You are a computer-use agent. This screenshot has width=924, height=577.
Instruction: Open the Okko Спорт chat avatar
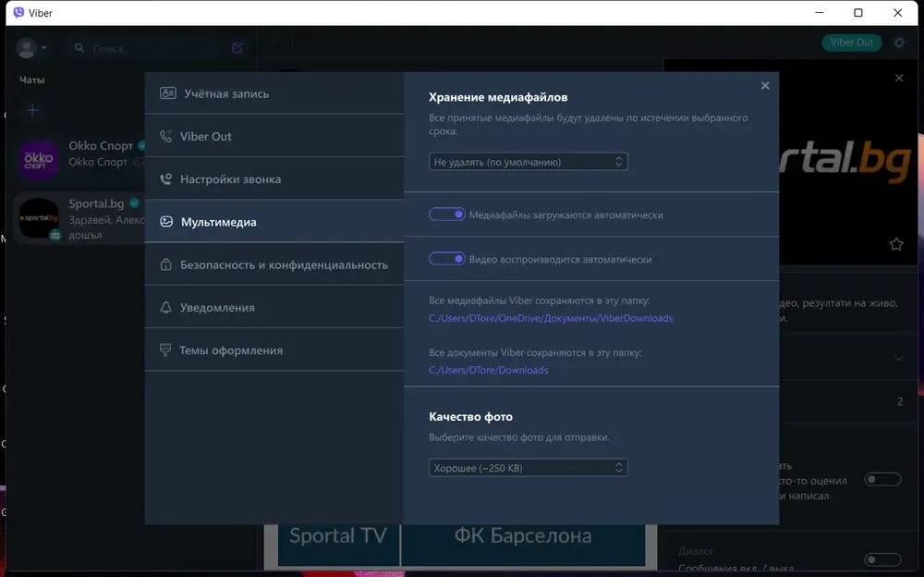38,160
